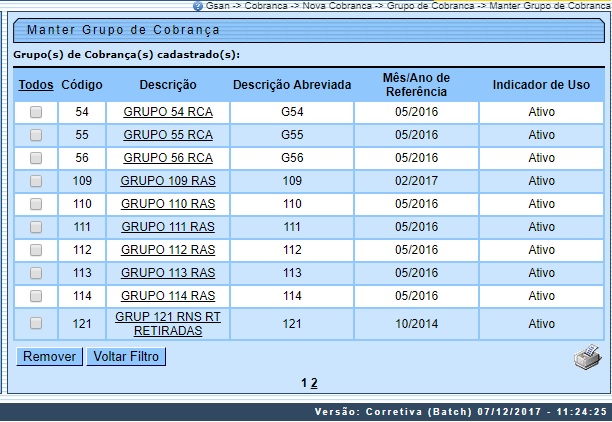Go to page 2 of results
The image size is (612, 422).
pyautogui.click(x=314, y=383)
